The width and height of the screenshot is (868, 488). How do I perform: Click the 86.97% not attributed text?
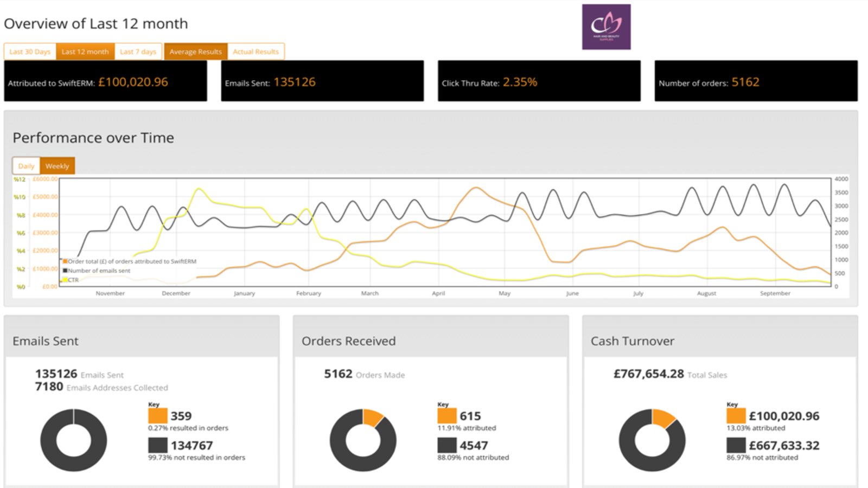(762, 458)
